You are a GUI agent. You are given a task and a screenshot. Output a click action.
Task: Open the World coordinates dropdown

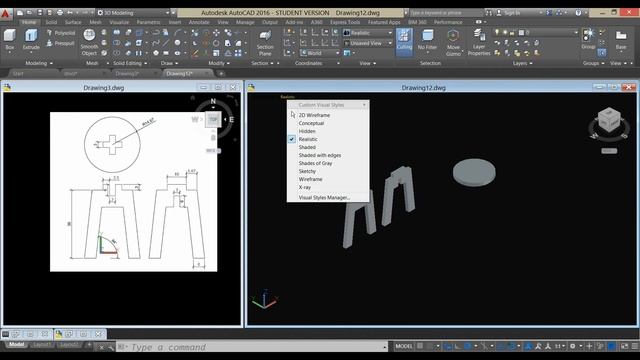tap(320, 53)
